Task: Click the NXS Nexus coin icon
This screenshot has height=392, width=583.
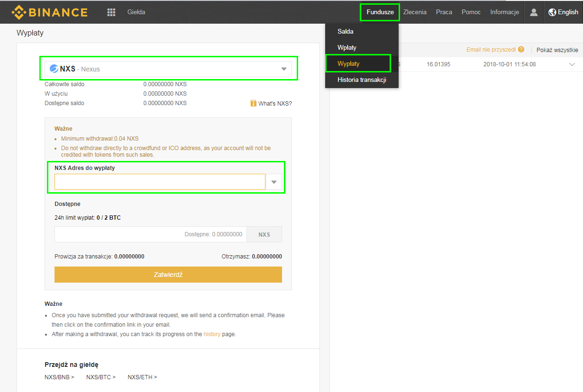Action: coord(54,69)
